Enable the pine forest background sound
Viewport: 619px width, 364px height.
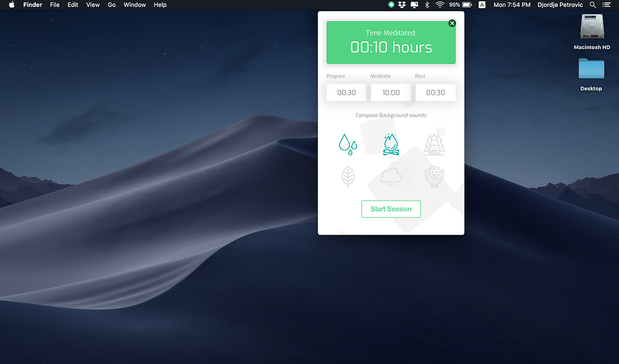coord(434,144)
